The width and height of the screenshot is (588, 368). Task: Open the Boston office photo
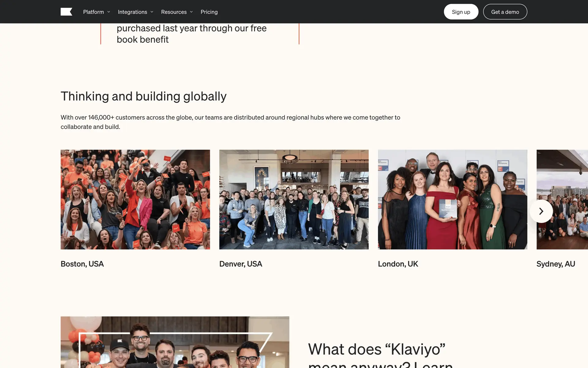[135, 199]
